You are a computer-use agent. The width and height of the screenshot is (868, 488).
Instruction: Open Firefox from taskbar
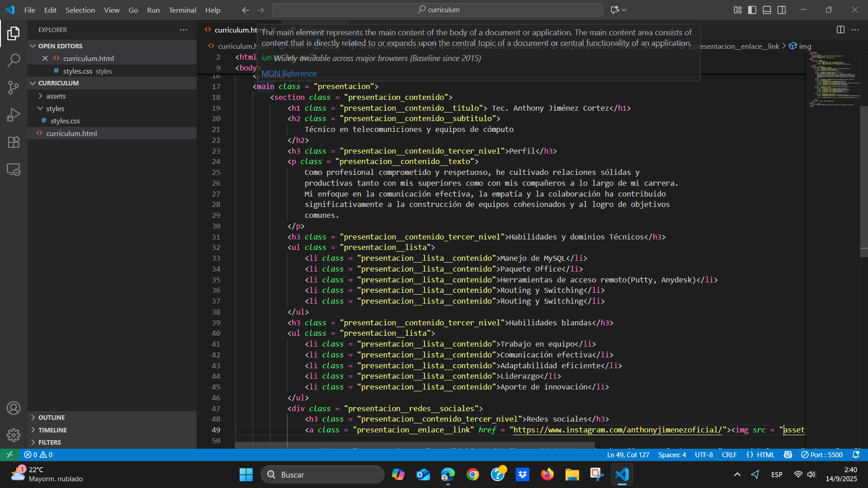[547, 474]
